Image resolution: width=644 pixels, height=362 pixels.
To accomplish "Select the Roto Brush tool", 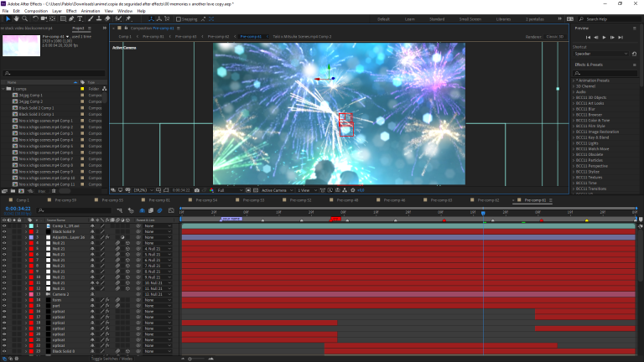I will 118,19.
